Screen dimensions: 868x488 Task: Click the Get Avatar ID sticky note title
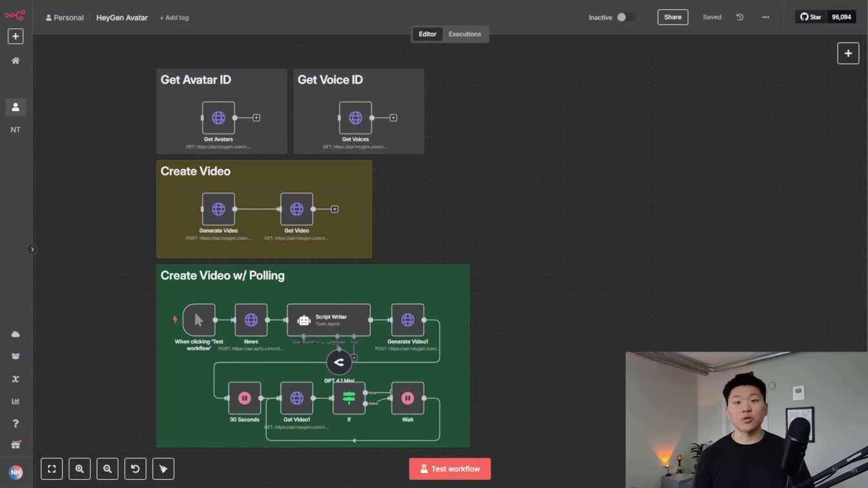(196, 80)
